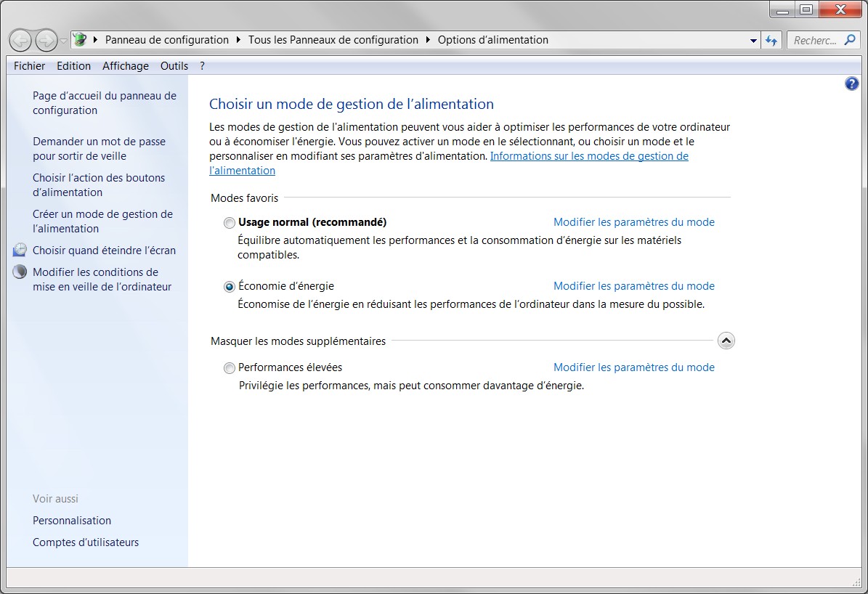
Task: Click the Control Panel icon in address bar
Action: [x=81, y=40]
